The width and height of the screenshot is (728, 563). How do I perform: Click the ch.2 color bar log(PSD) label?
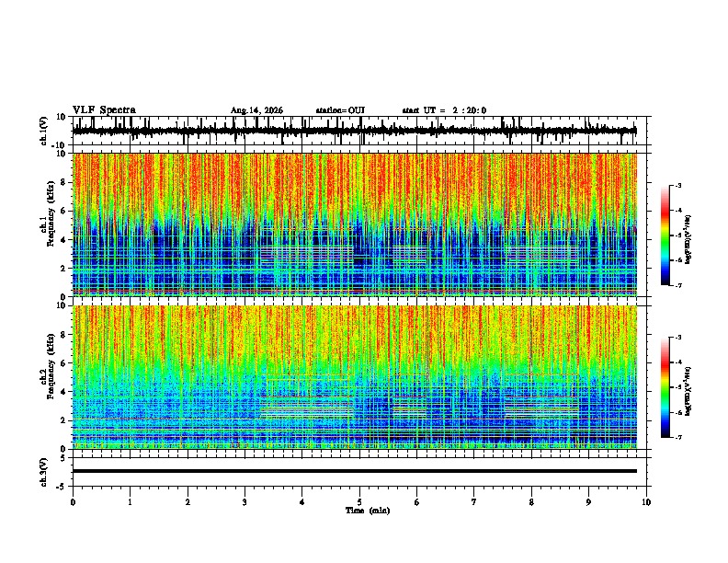[688, 391]
